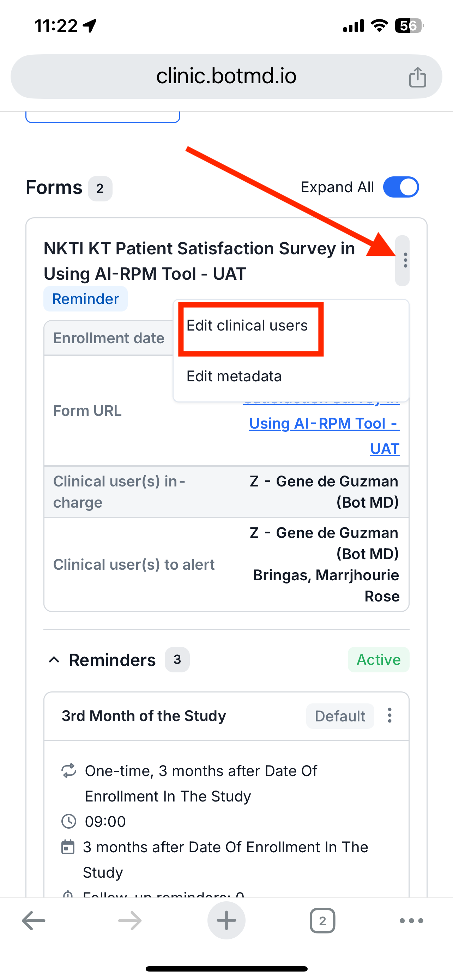Open the kebab menu for 3rd Month reminder
453x980 pixels.
389,716
